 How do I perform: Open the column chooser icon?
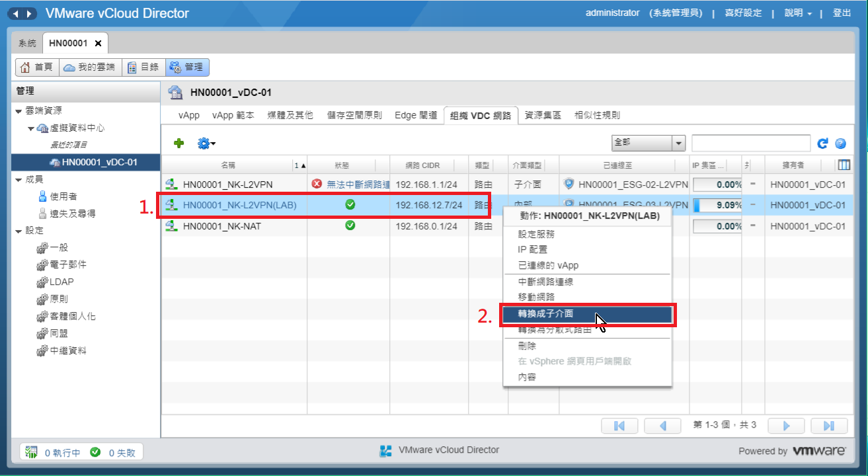[x=844, y=165]
